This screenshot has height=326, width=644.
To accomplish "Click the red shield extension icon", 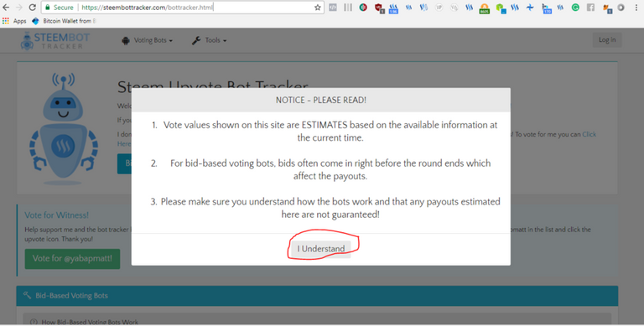I will coord(379,8).
